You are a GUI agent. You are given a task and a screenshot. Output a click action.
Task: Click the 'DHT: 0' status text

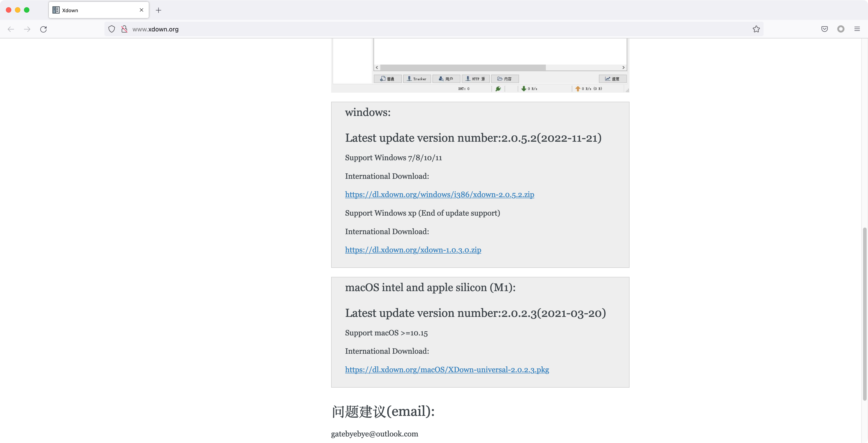pos(464,89)
